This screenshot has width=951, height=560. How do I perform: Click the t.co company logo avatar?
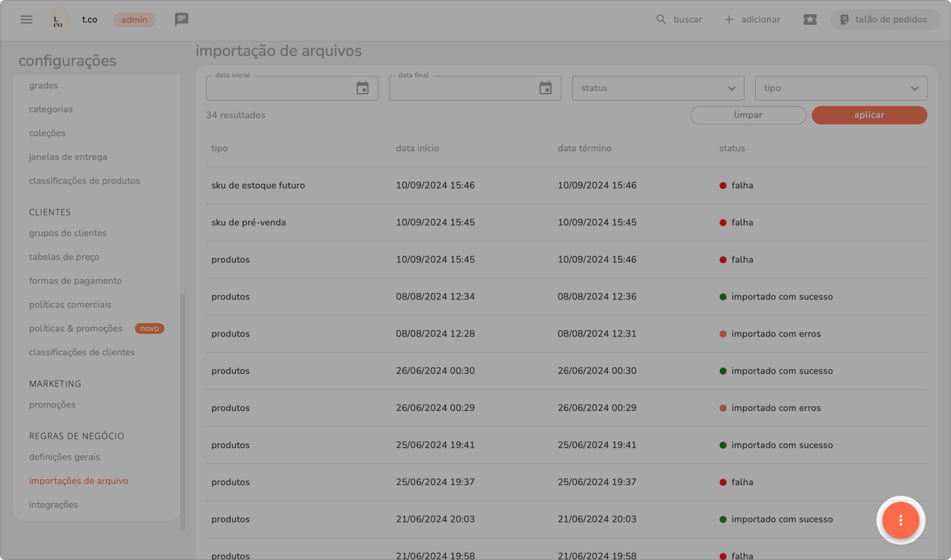click(x=59, y=20)
